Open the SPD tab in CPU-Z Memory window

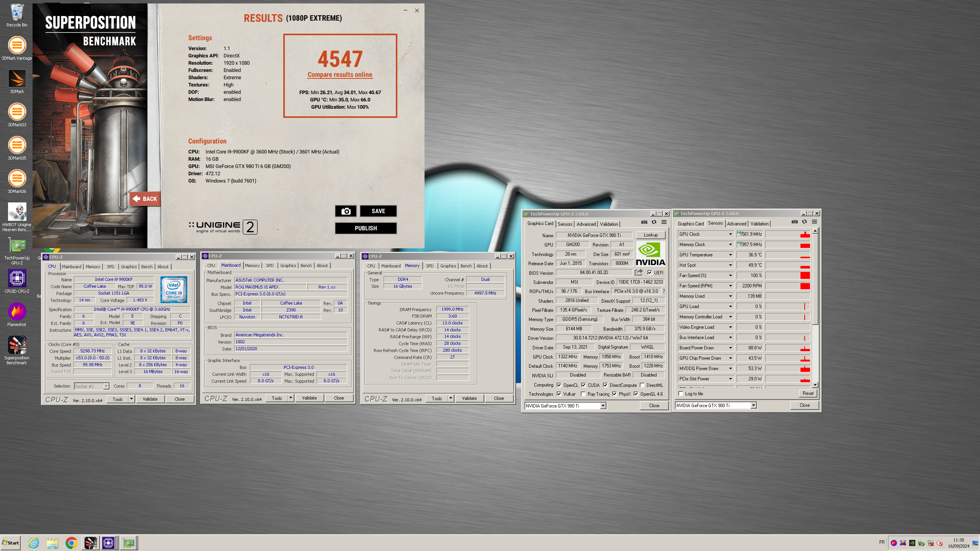tap(430, 266)
